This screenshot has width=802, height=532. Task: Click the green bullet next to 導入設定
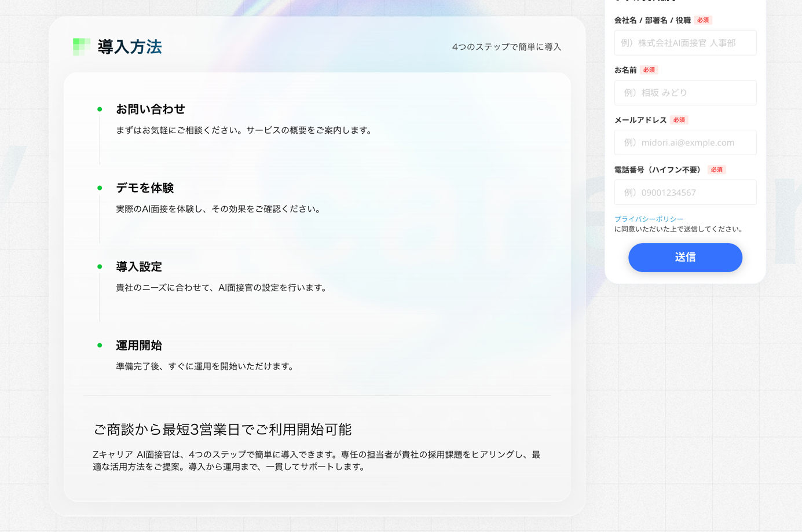[100, 267]
